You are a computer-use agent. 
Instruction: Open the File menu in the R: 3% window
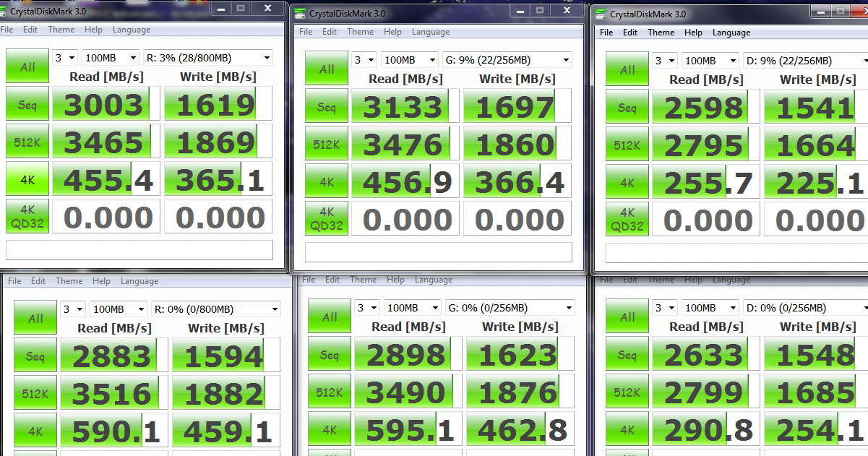click(x=7, y=30)
